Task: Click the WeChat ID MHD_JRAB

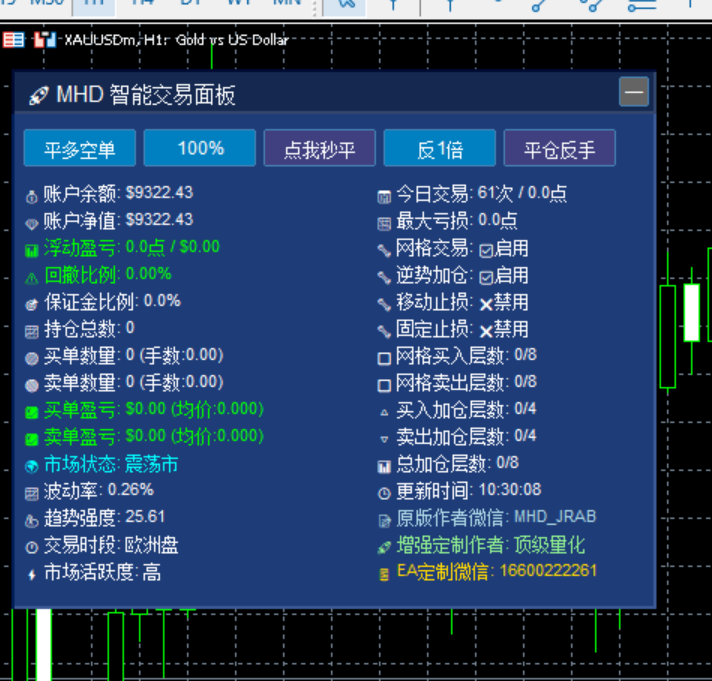Action: [555, 517]
